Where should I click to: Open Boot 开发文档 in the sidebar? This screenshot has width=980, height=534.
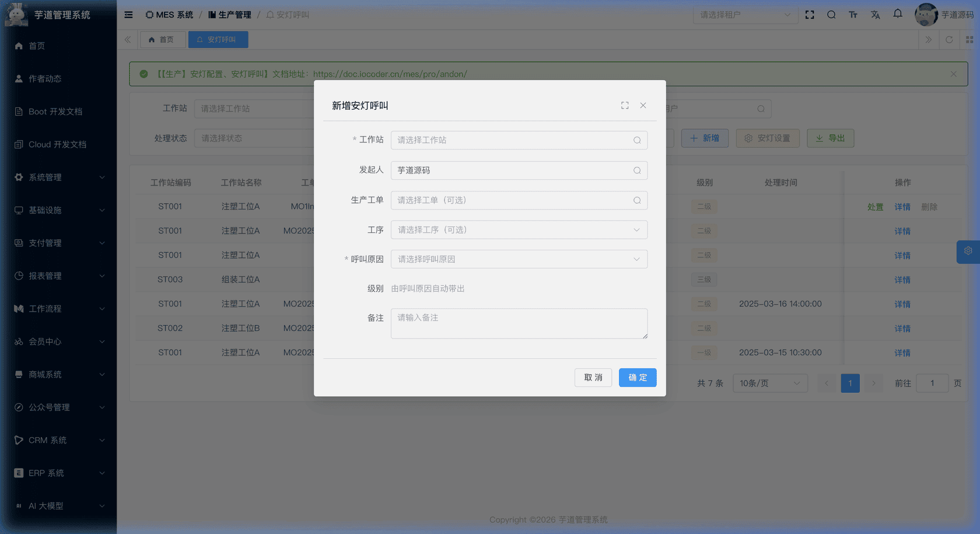(57, 111)
